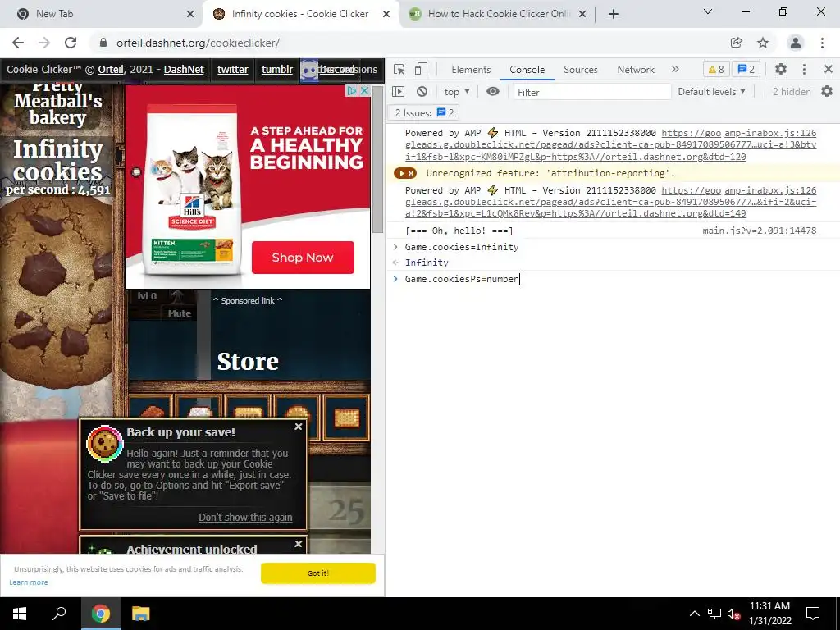The width and height of the screenshot is (840, 630).
Task: Click the address bar URL
Action: pos(199,43)
